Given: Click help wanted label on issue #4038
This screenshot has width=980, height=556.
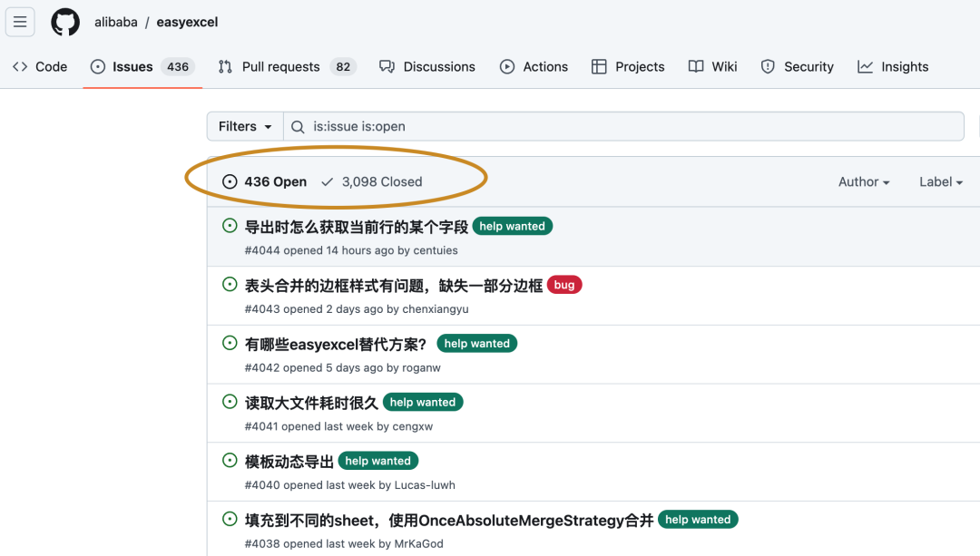Looking at the screenshot, I should pos(698,520).
